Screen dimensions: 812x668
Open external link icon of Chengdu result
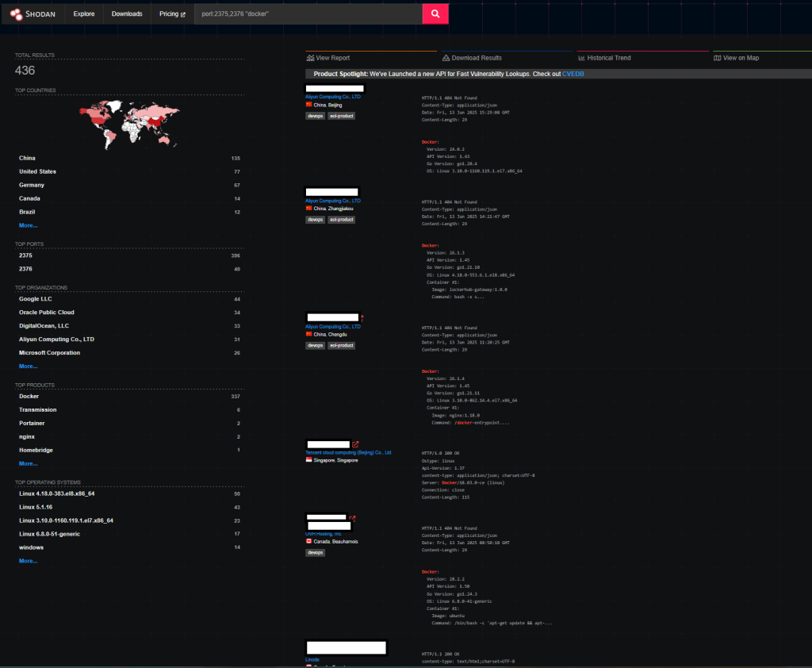(362, 317)
